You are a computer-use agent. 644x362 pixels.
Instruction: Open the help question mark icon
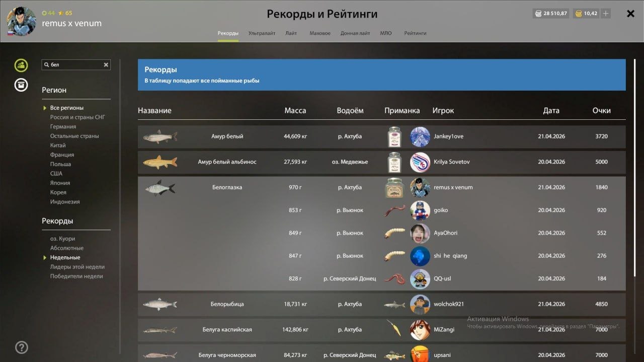click(22, 347)
